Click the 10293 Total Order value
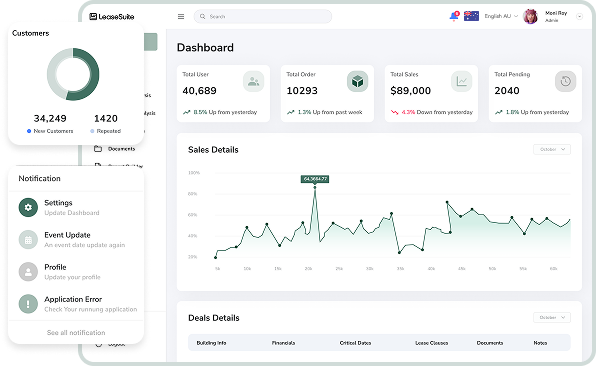The height and width of the screenshot is (366, 596). coord(302,91)
